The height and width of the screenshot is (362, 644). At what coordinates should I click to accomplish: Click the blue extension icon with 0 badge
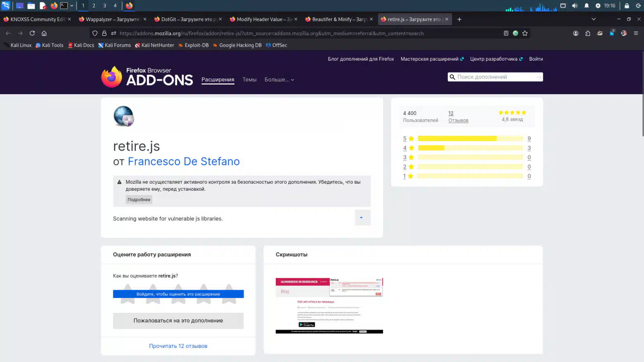pyautogui.click(x=612, y=33)
